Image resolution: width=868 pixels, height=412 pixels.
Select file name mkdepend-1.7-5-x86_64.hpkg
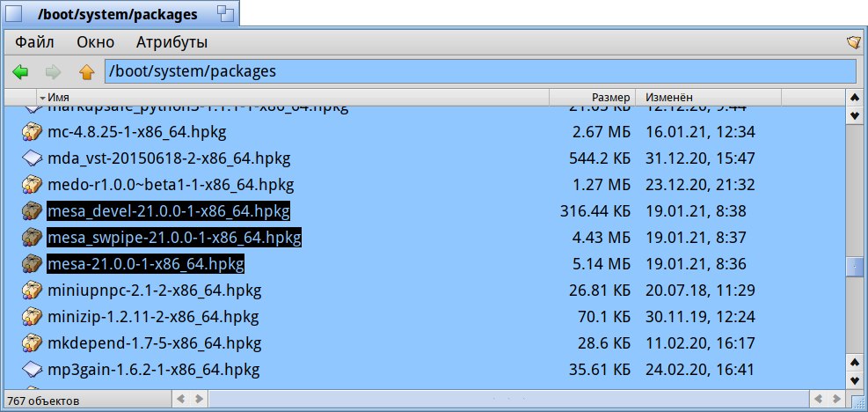[x=155, y=342]
